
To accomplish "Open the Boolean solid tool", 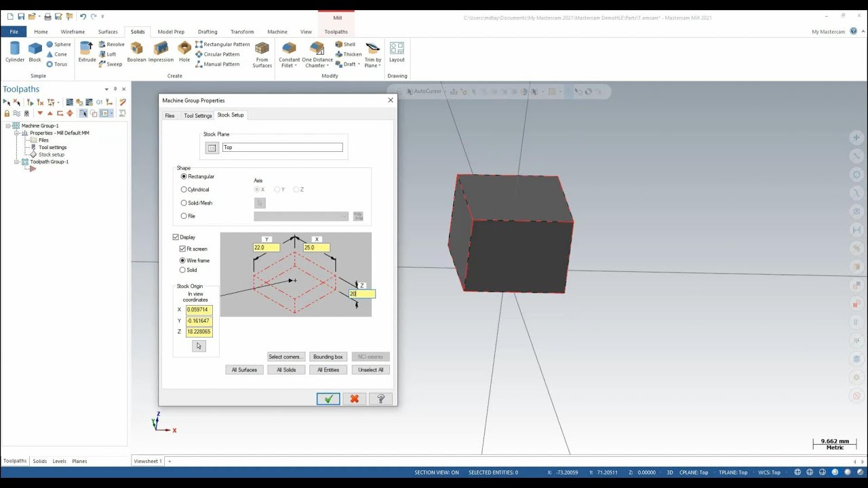I will pos(136,52).
